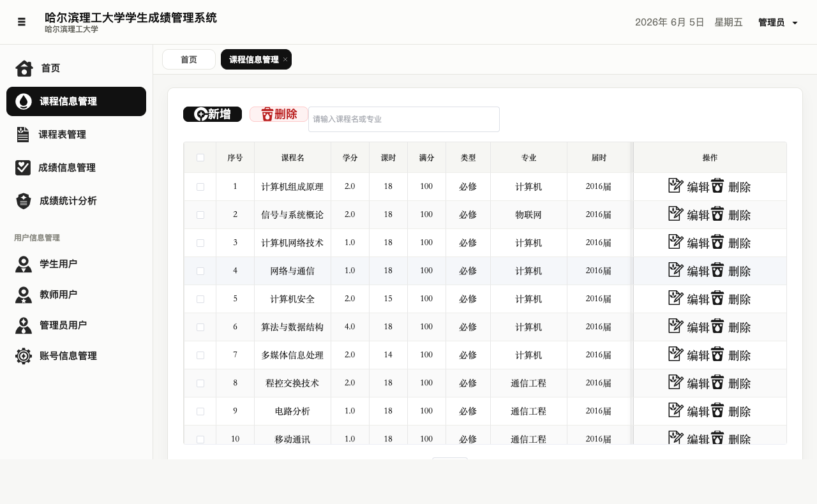The width and height of the screenshot is (817, 504).
Task: Check the box for 多媒体信息处理 row
Action: [200, 355]
